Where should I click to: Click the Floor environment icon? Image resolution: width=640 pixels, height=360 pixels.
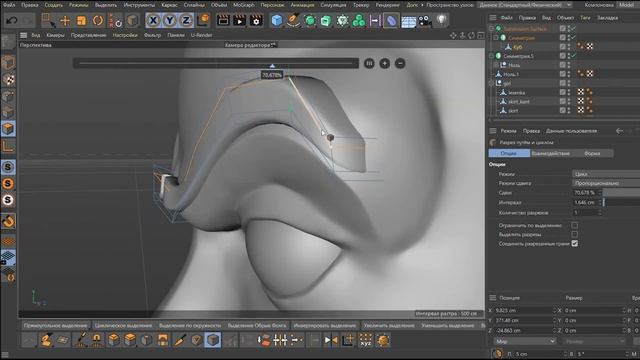pyautogui.click(x=408, y=21)
